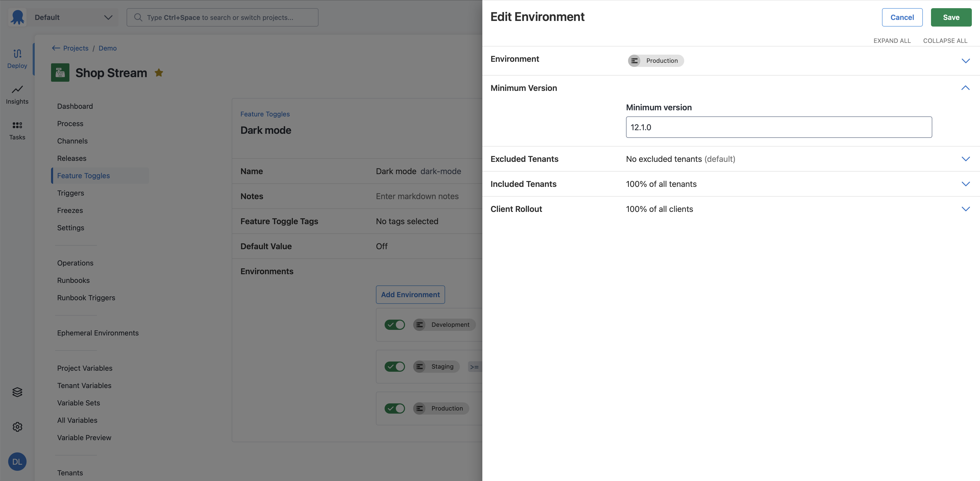The width and height of the screenshot is (980, 481).
Task: Open the Deploy section in sidebar
Action: point(17,59)
